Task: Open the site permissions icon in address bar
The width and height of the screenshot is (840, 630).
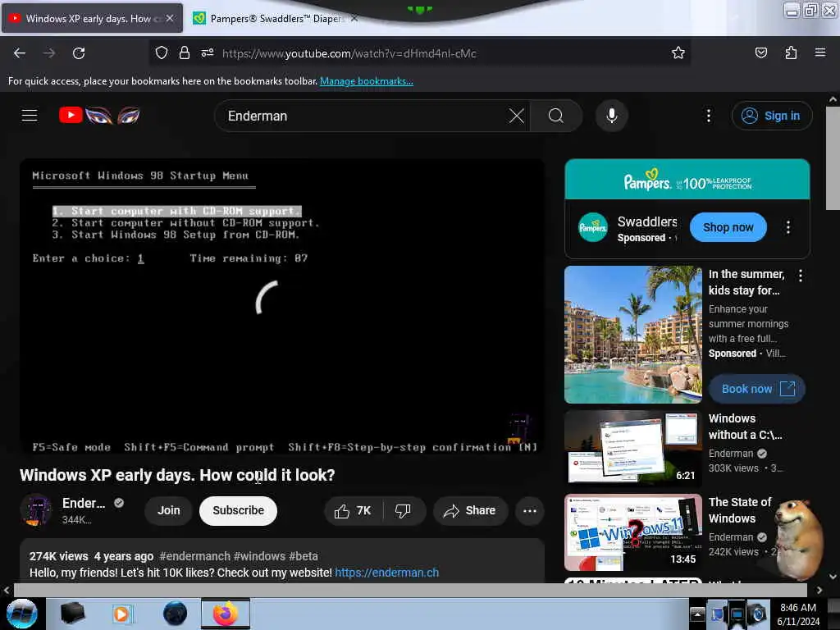Action: click(x=208, y=53)
